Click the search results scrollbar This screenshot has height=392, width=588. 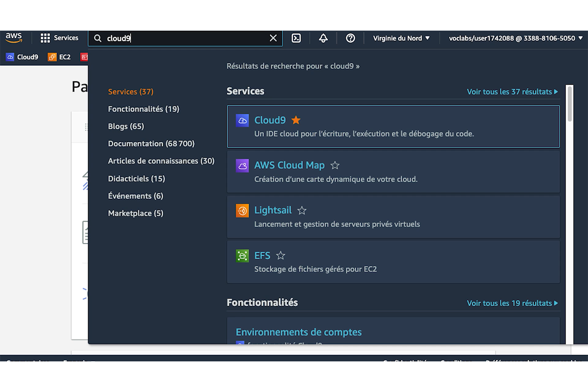pyautogui.click(x=569, y=104)
